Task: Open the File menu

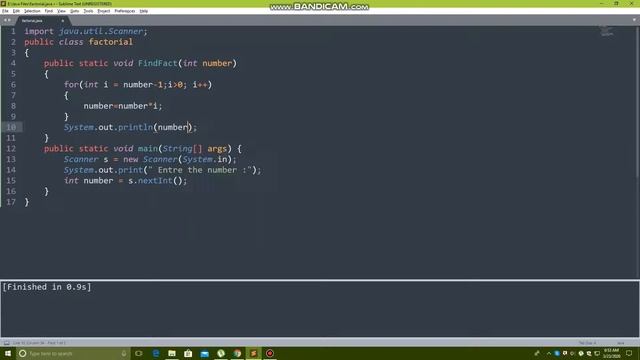Action: (5, 11)
